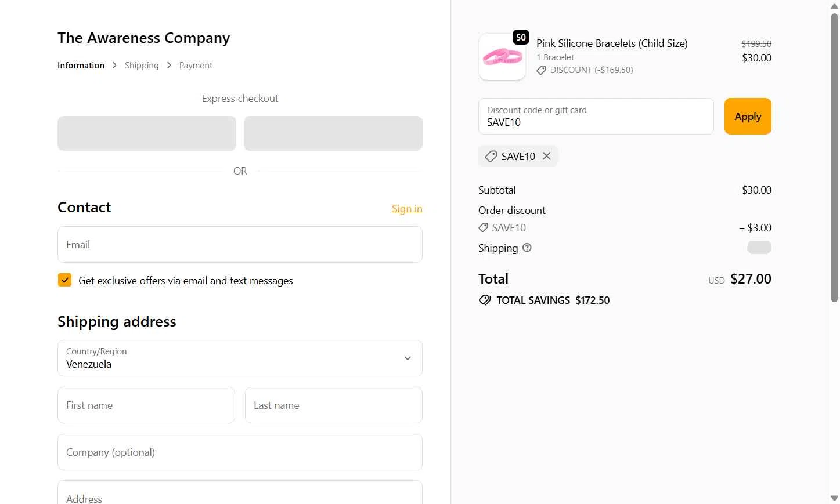Click the scrollbar up arrow
Image resolution: width=840 pixels, height=504 pixels.
click(x=834, y=6)
